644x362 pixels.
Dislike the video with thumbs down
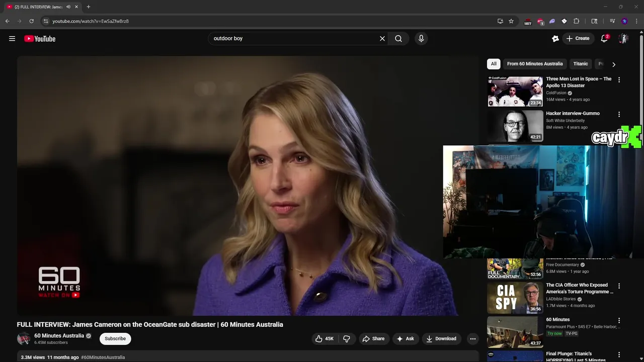[347, 339]
